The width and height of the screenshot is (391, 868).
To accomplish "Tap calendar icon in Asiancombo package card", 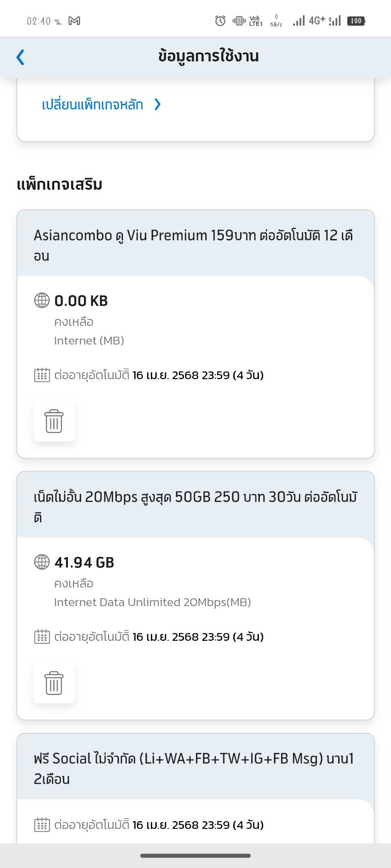I will [x=42, y=375].
